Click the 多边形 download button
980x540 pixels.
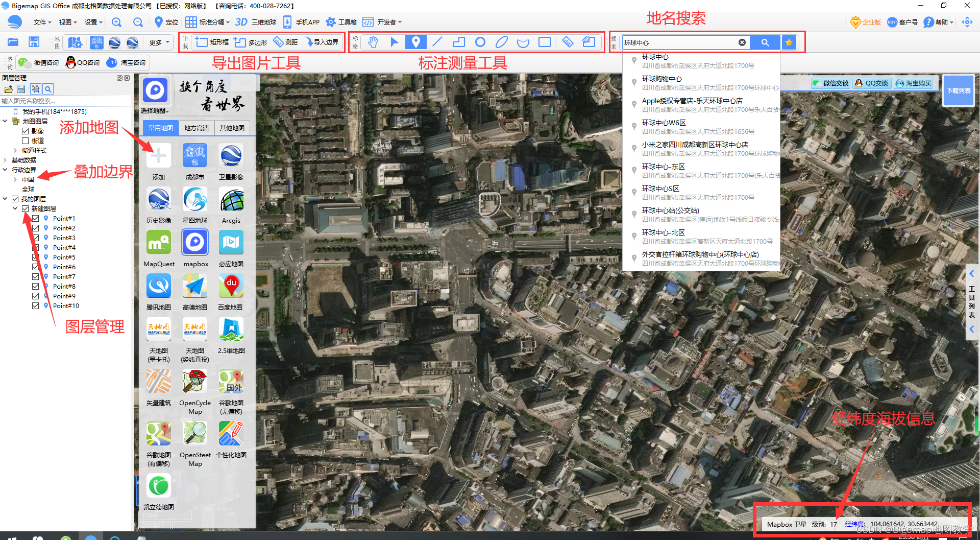coord(250,42)
